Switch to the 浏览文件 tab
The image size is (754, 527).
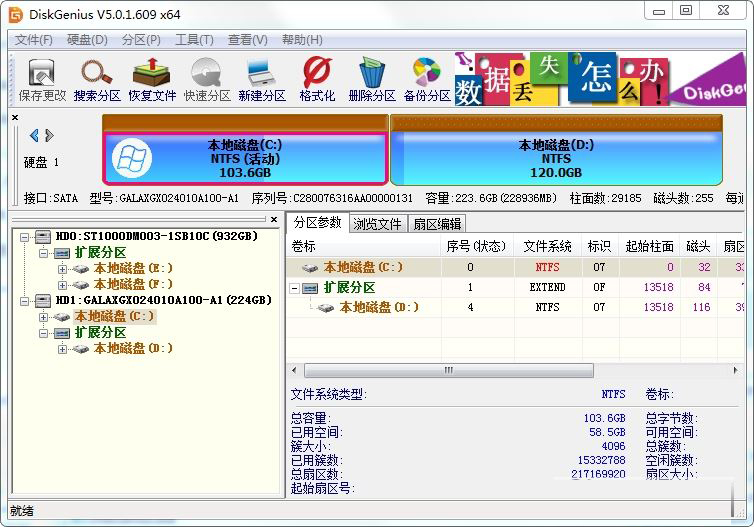point(377,223)
